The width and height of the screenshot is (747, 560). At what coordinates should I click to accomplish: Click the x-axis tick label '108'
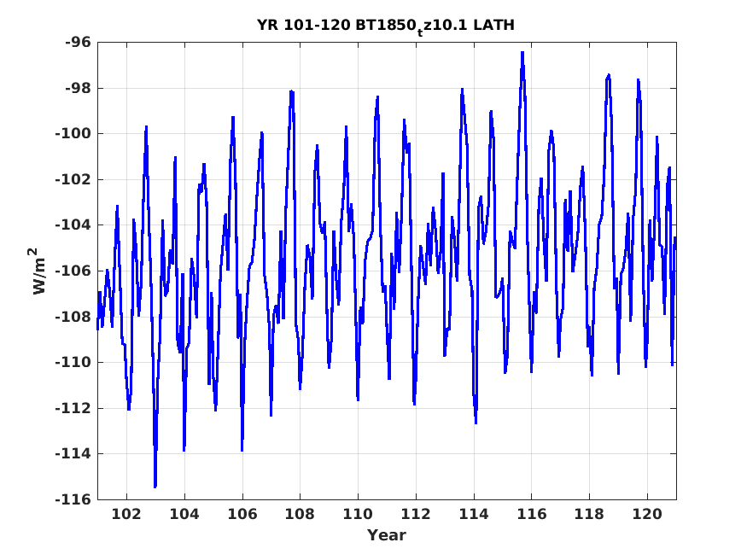tap(301, 514)
